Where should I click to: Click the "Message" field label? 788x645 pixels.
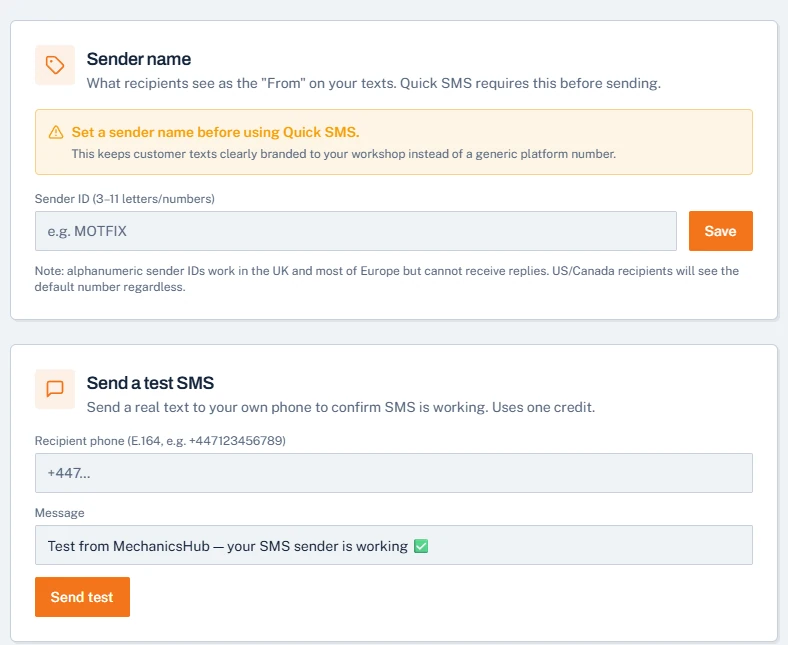point(59,513)
